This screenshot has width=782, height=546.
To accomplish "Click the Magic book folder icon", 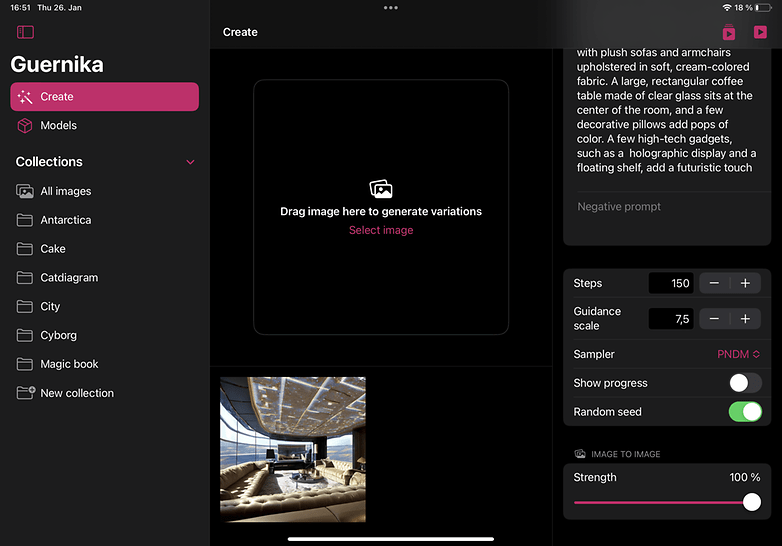I will coord(25,364).
